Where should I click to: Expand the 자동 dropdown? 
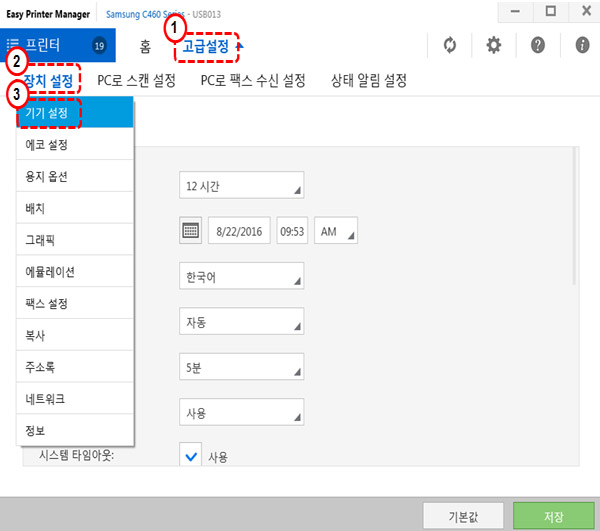(241, 321)
